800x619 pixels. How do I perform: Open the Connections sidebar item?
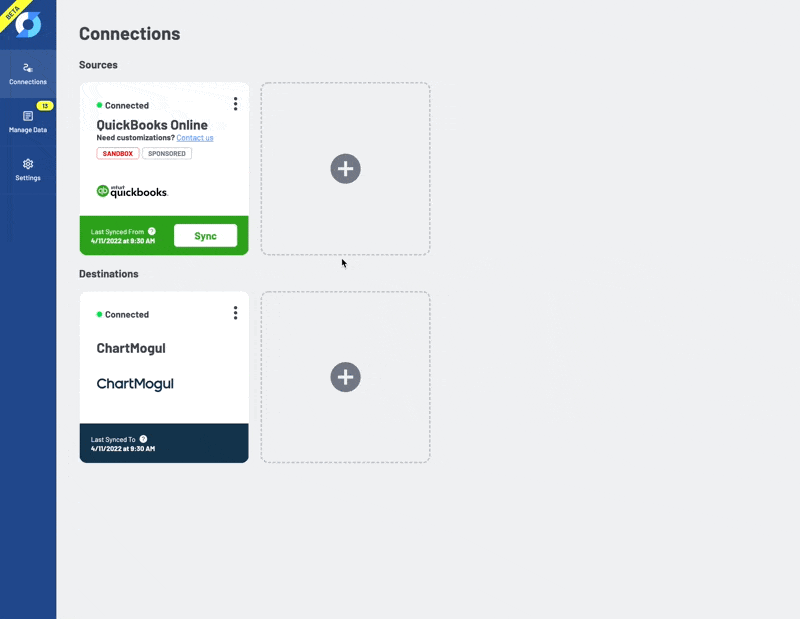(28, 74)
